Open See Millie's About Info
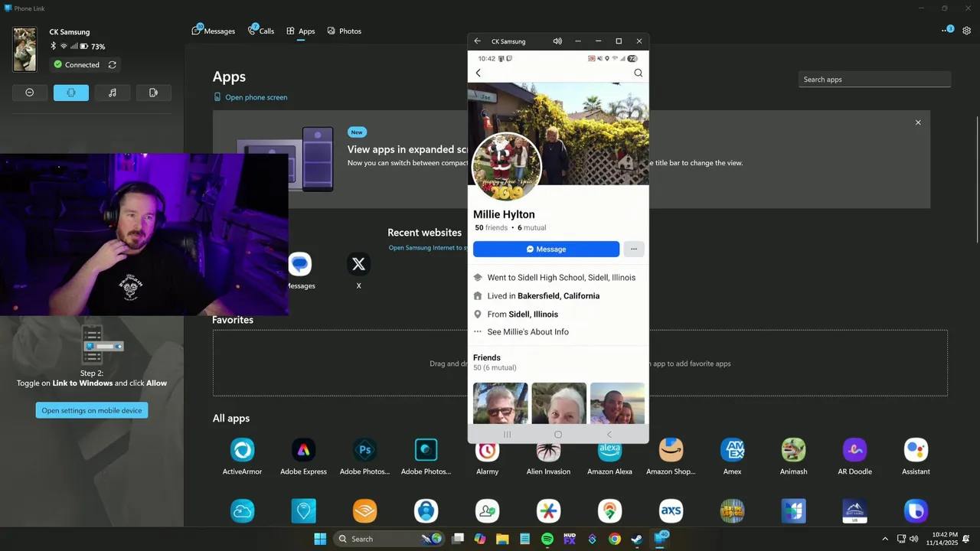Viewport: 980px width, 551px height. (x=528, y=332)
